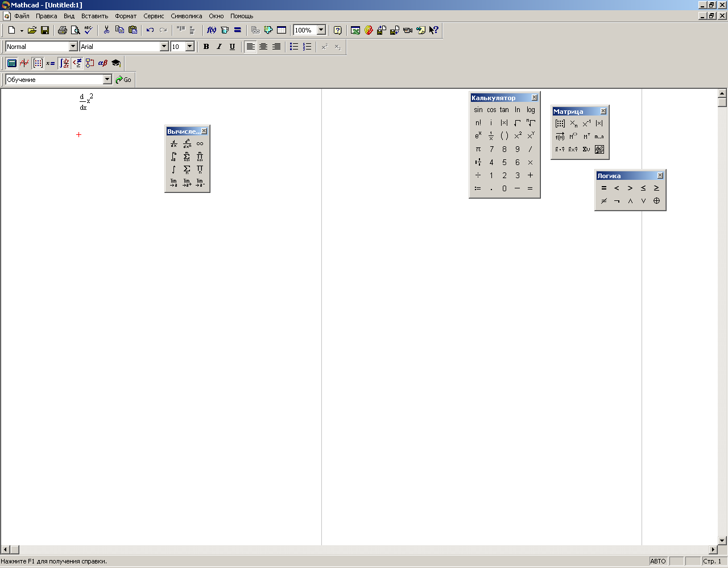Open the 100% zoom dropdown
This screenshot has width=728, height=568.
point(321,30)
